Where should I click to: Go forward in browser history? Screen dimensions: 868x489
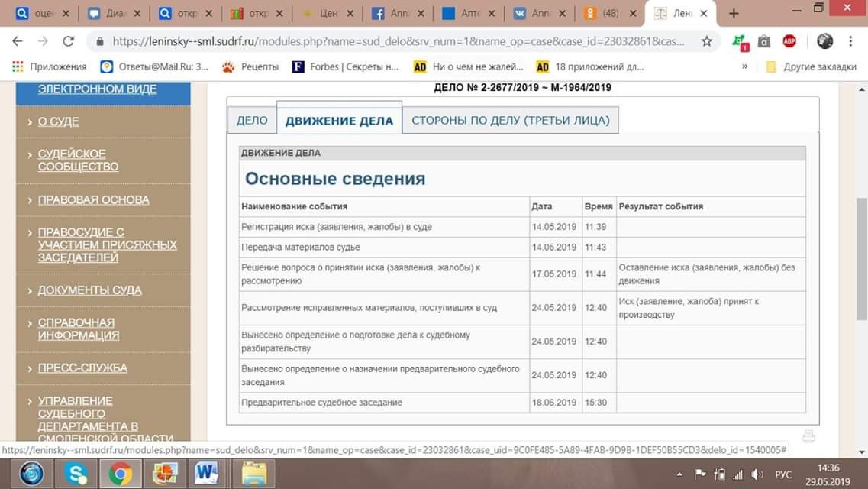tap(43, 41)
